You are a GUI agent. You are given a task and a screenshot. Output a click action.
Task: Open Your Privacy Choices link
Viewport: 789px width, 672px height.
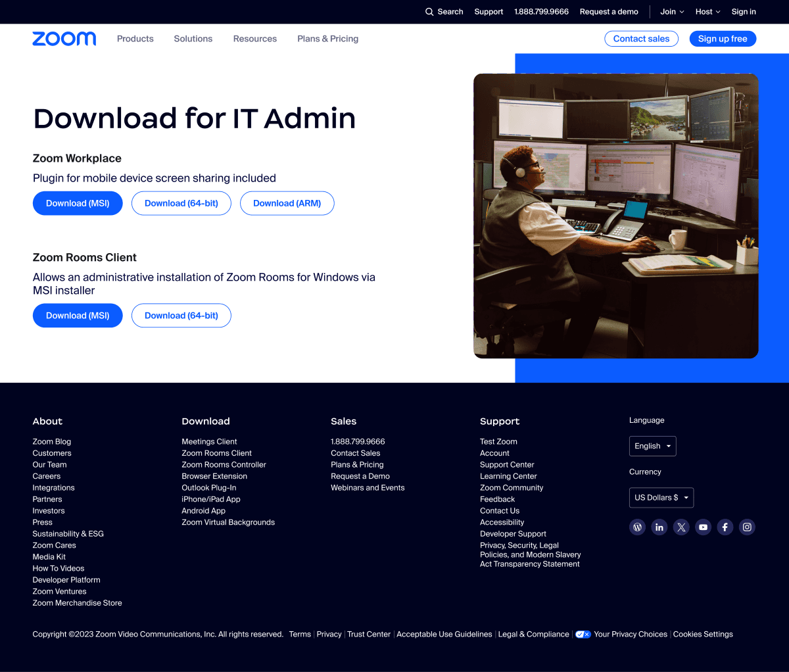[631, 635]
